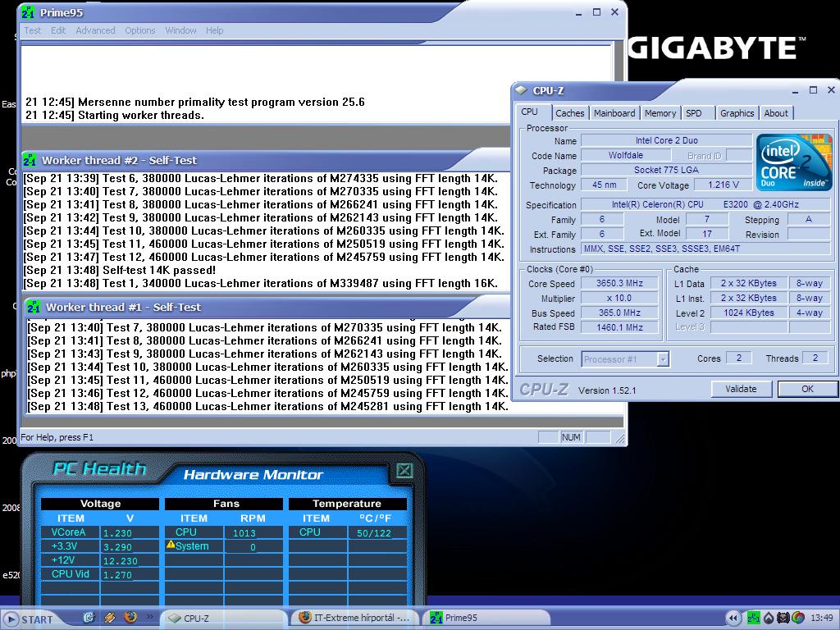Open Prime95 Help menu
This screenshot has width=840, height=630.
pos(214,30)
